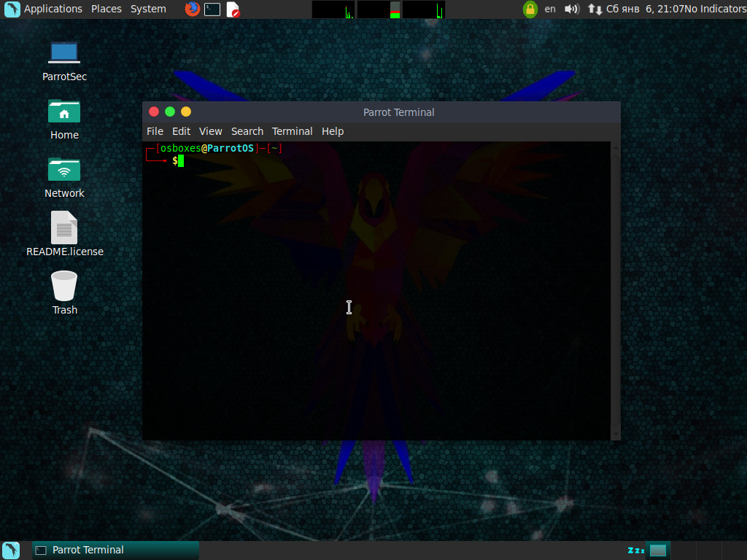This screenshot has width=747, height=560.
Task: Click the Zzz power manager icon
Action: point(635,551)
